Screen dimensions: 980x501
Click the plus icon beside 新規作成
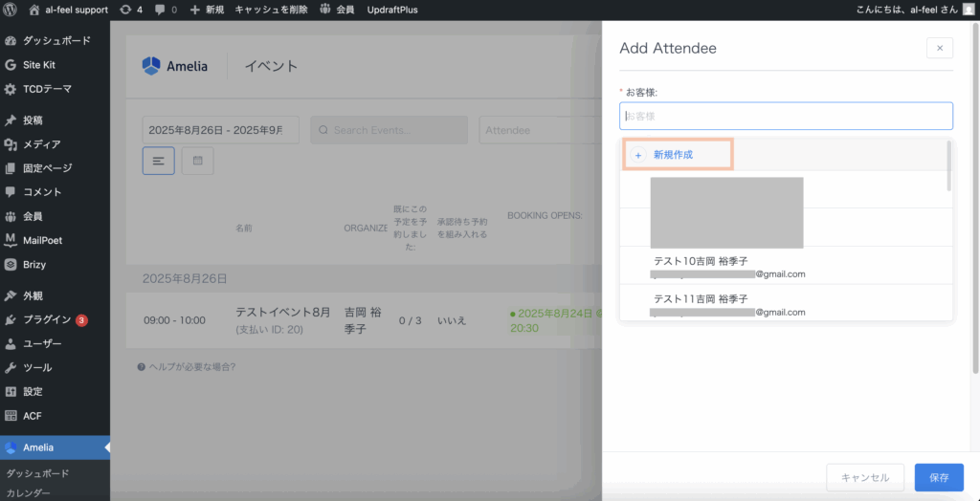tap(638, 155)
